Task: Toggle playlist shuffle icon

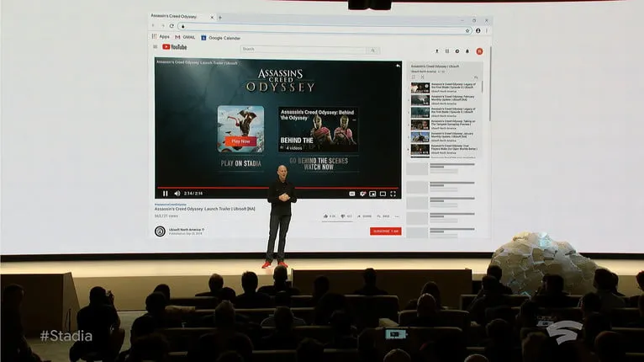Action: point(422,77)
